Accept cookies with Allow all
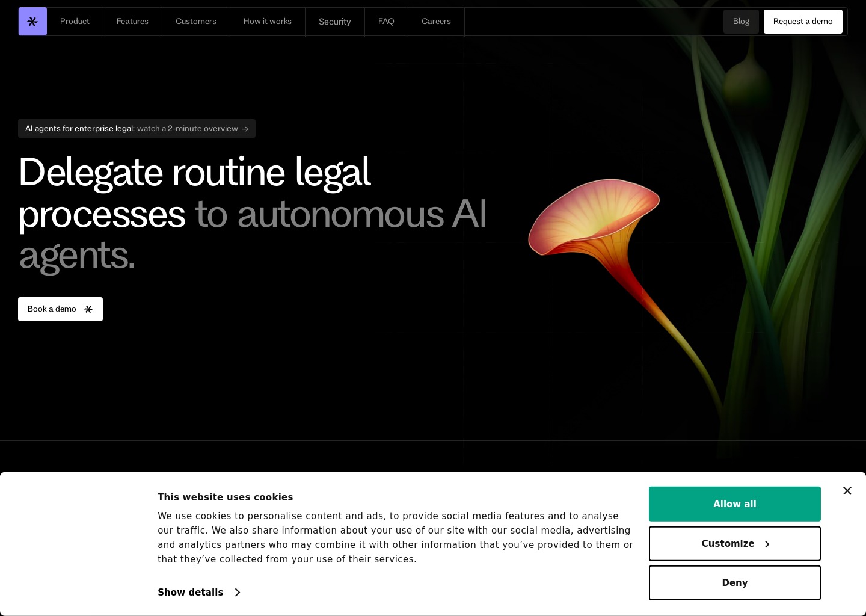The height and width of the screenshot is (616, 866). pyautogui.click(x=735, y=504)
